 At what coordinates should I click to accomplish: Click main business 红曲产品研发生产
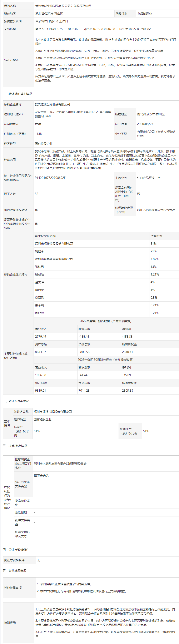pos(149,178)
